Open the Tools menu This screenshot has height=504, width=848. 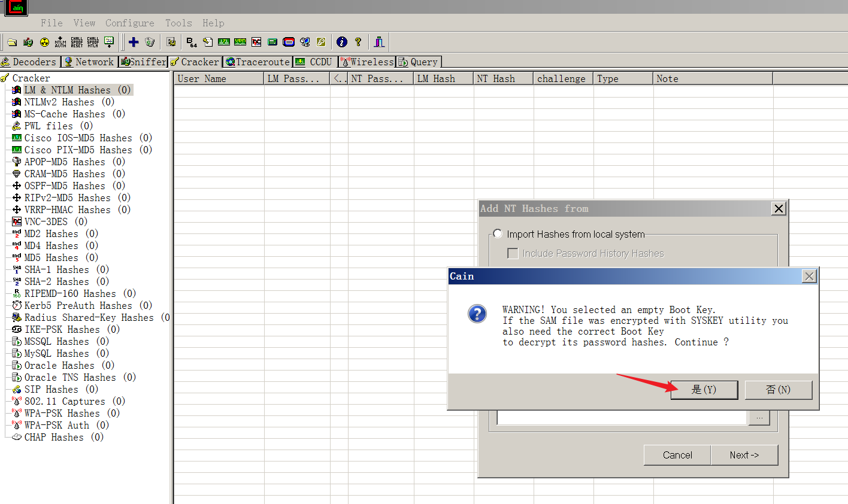[x=178, y=23]
